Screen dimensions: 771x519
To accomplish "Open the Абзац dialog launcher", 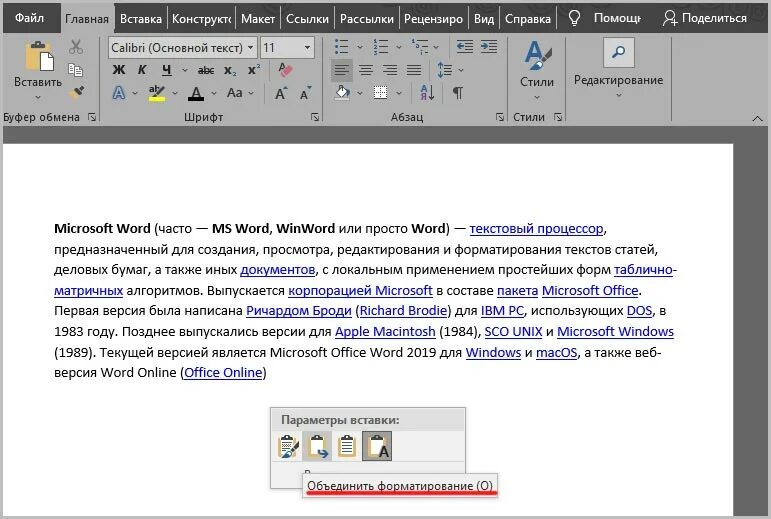I will pos(500,117).
